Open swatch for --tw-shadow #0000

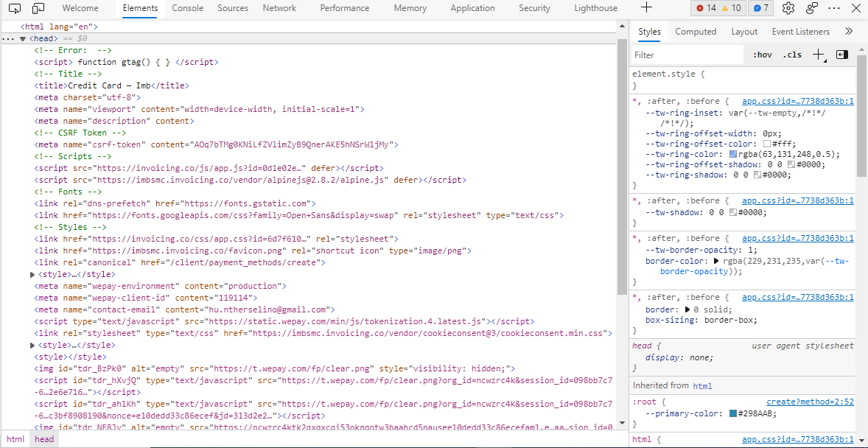click(732, 212)
